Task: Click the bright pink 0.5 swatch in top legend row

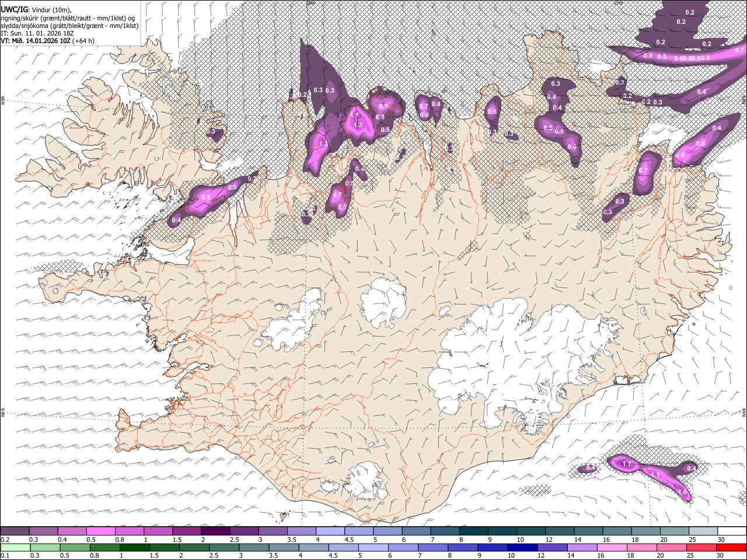Action: 100,531
